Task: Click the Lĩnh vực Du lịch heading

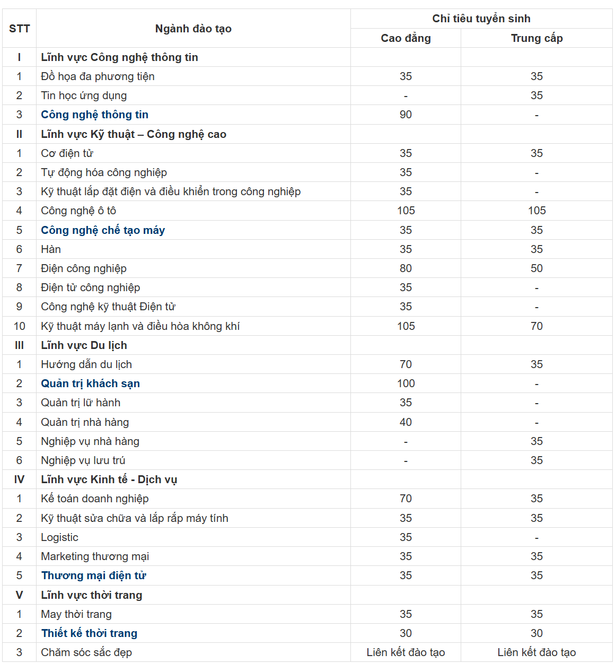Action: (x=84, y=345)
